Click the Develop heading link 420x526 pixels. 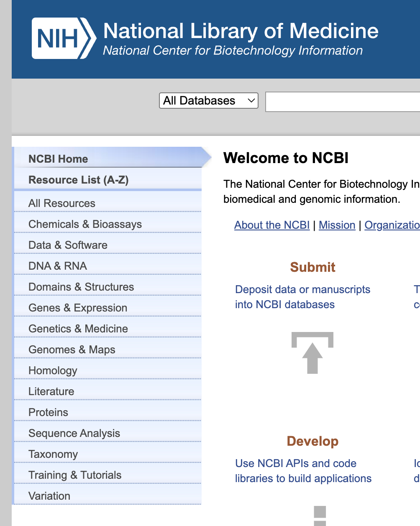[x=312, y=441]
